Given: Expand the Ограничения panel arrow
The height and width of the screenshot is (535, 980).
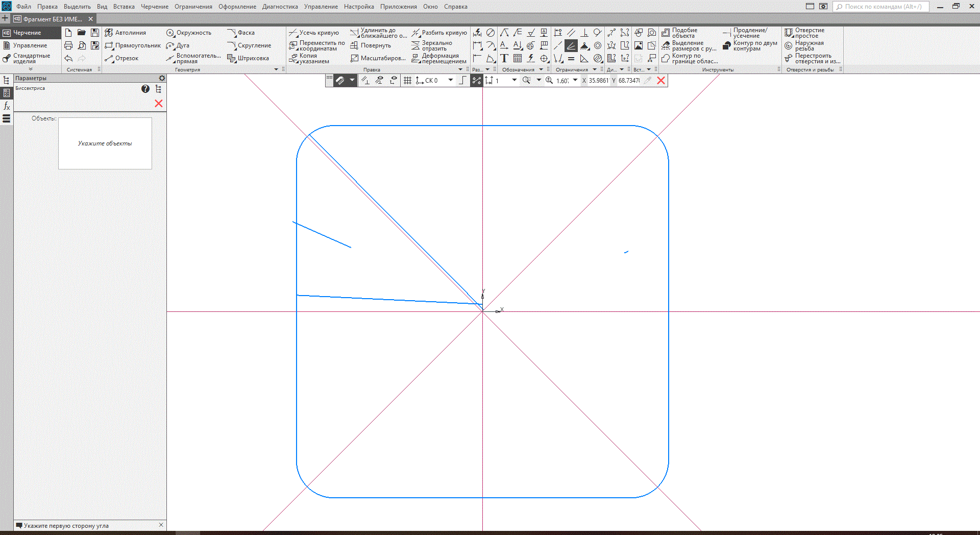Looking at the screenshot, I should (595, 69).
